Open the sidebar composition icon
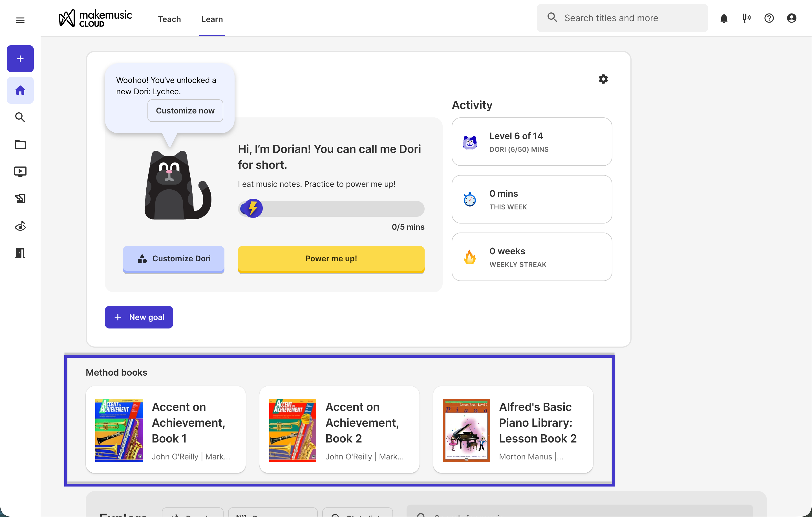This screenshot has width=812, height=517. (20, 198)
